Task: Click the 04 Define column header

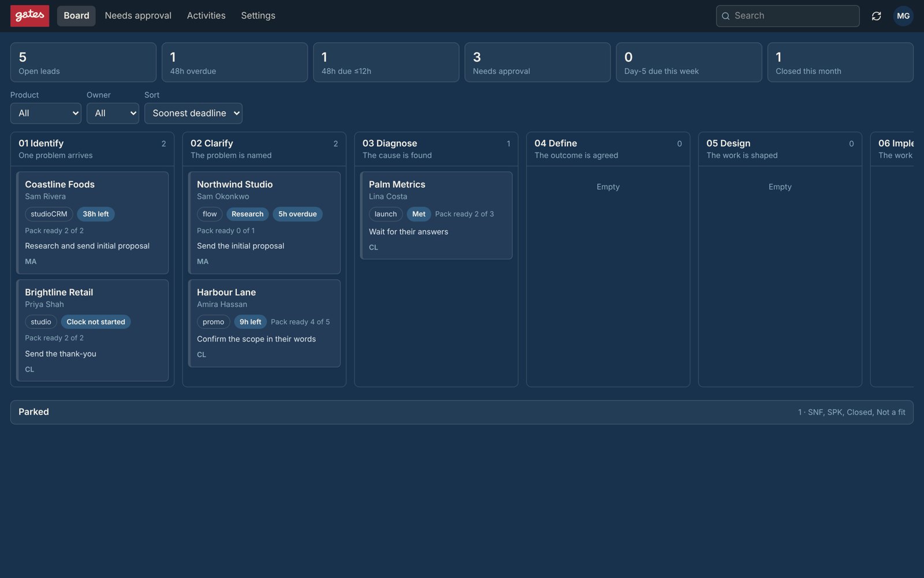Action: click(x=608, y=149)
